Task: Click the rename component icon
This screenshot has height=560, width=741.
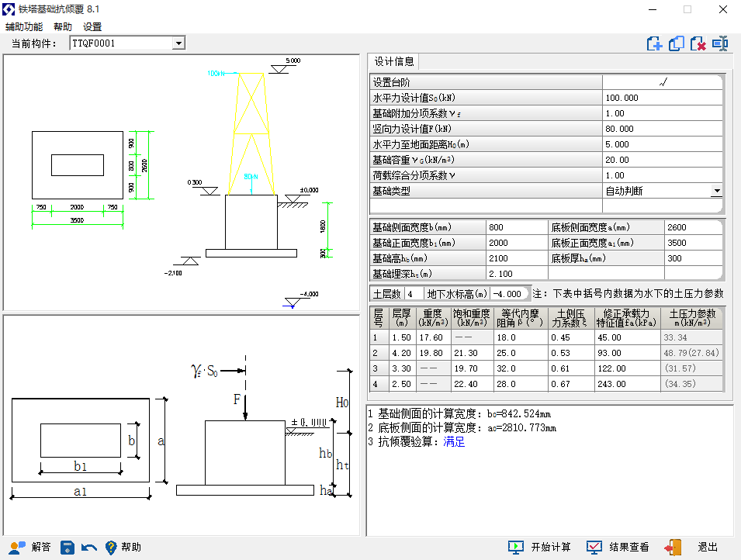Action: [x=720, y=43]
